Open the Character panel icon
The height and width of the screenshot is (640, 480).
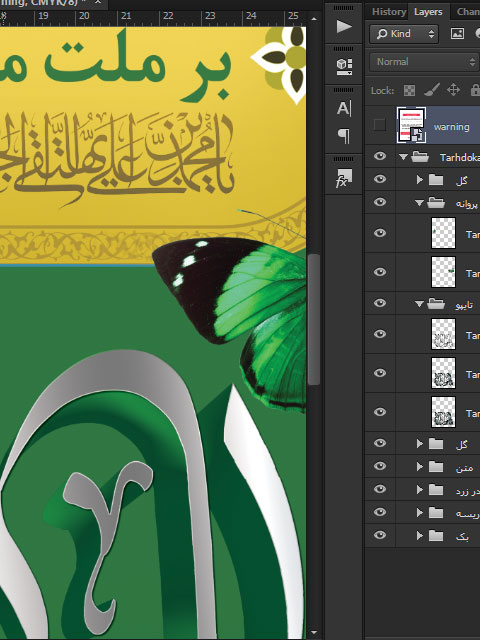click(344, 109)
